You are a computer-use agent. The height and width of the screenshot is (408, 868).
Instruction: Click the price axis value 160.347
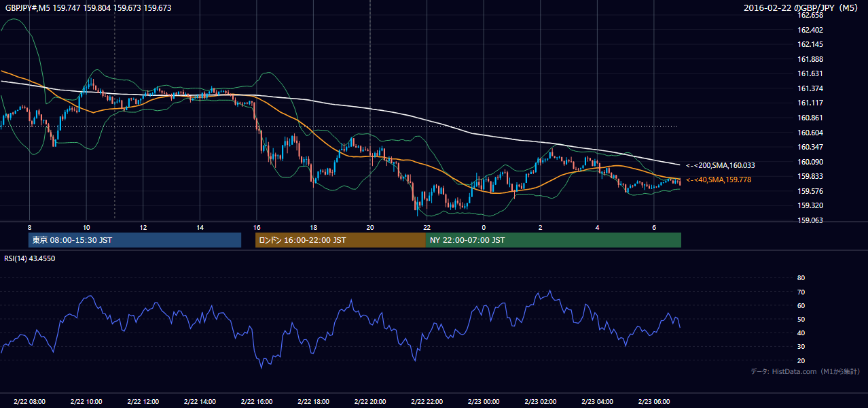pyautogui.click(x=810, y=147)
